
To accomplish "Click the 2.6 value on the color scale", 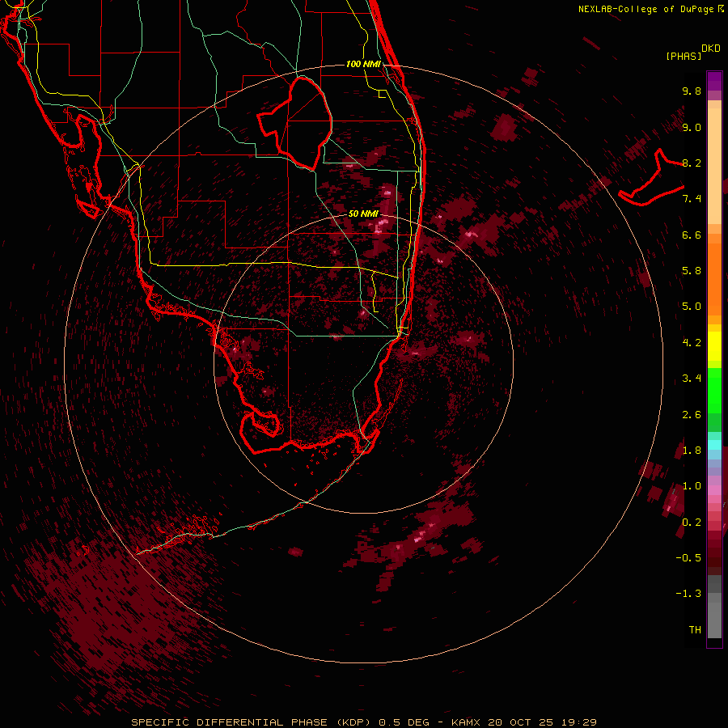I will (692, 415).
